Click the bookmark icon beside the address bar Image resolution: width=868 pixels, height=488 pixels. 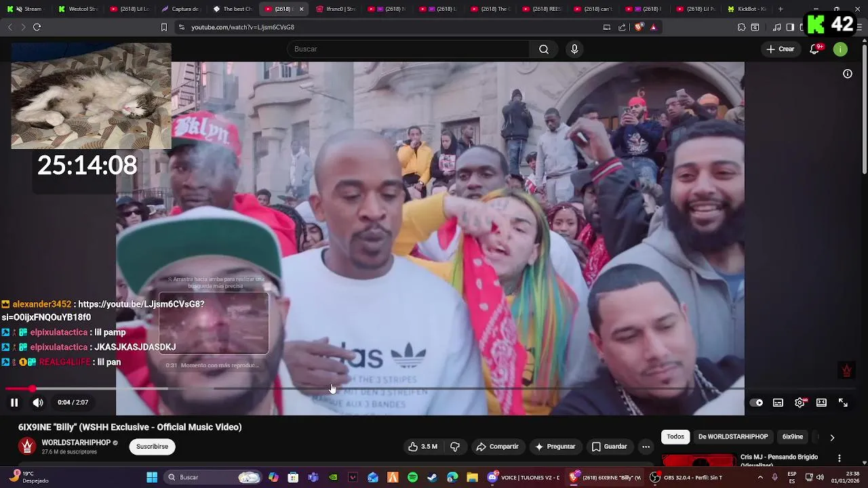tap(163, 27)
